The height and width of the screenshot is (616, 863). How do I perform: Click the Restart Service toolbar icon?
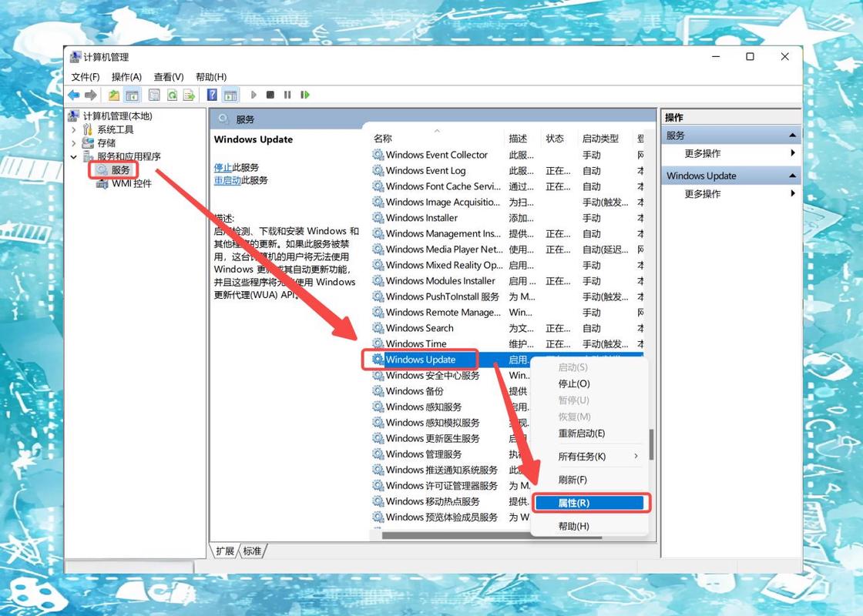305,95
